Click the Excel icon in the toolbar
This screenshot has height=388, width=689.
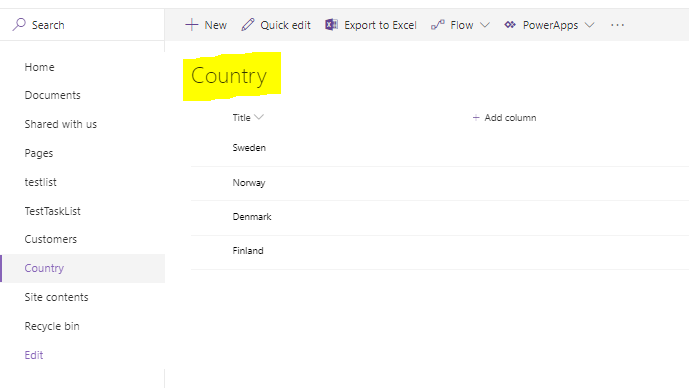tap(331, 25)
